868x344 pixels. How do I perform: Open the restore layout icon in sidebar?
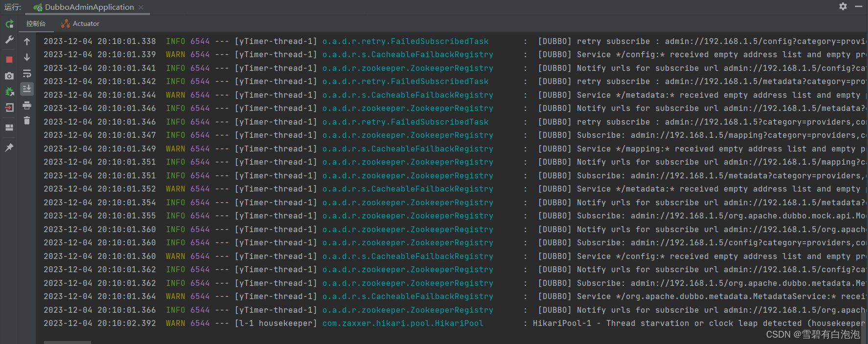[9, 128]
